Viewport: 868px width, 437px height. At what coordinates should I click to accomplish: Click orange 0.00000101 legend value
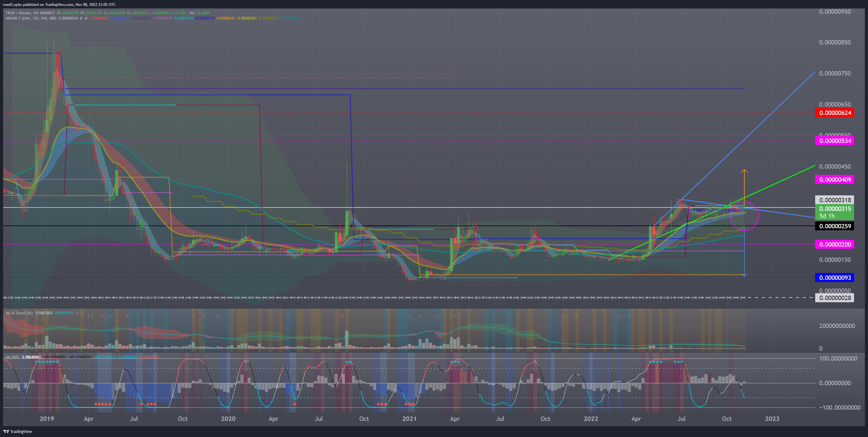(x=226, y=18)
